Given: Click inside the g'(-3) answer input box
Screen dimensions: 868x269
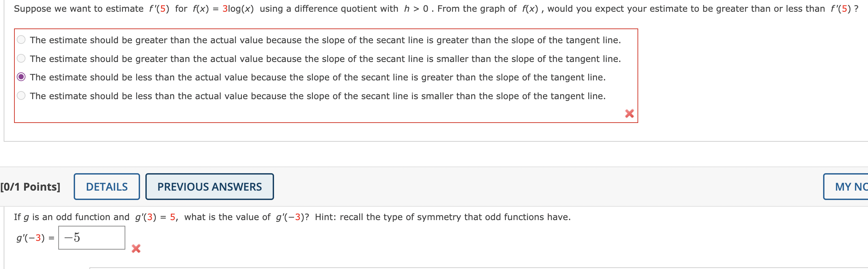Looking at the screenshot, I should (91, 237).
